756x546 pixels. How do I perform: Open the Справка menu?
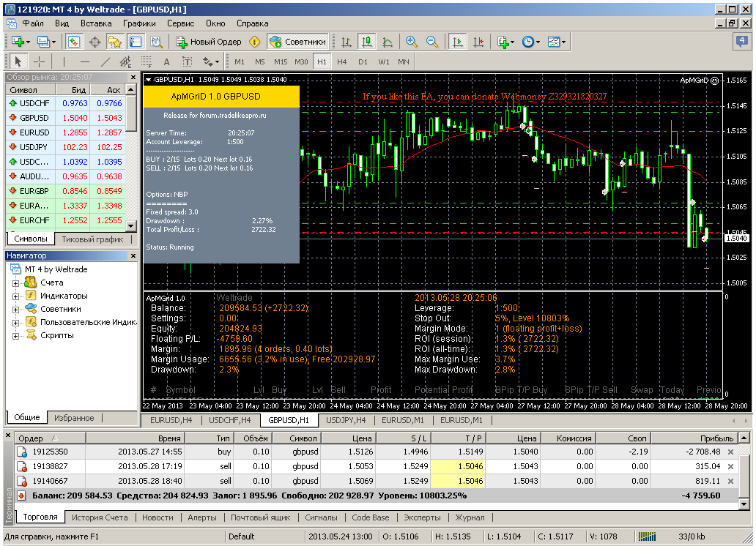point(252,23)
